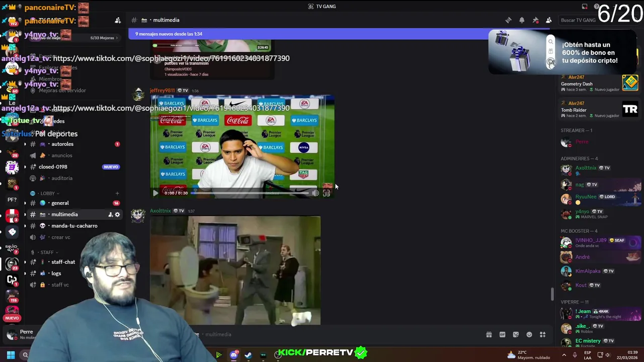Open Alvr247 Tomb Raider activity card
The height and width of the screenshot is (362, 644).
(599, 109)
